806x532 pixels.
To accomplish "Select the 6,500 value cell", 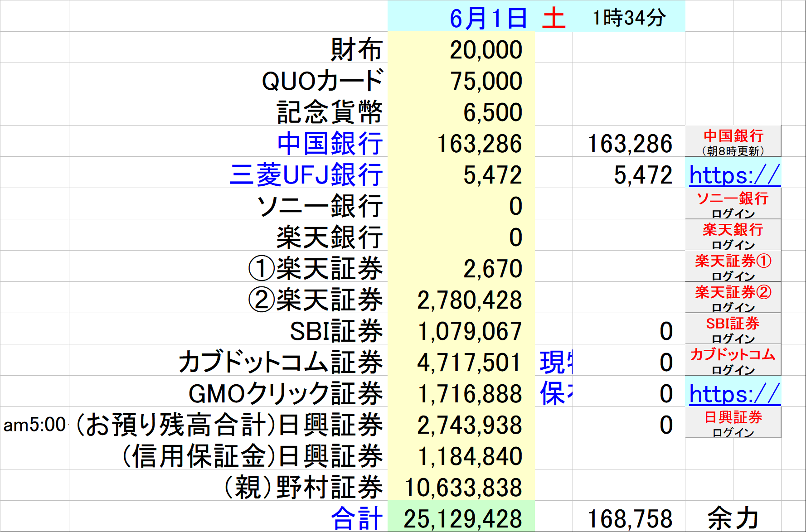I will pyautogui.click(x=461, y=110).
